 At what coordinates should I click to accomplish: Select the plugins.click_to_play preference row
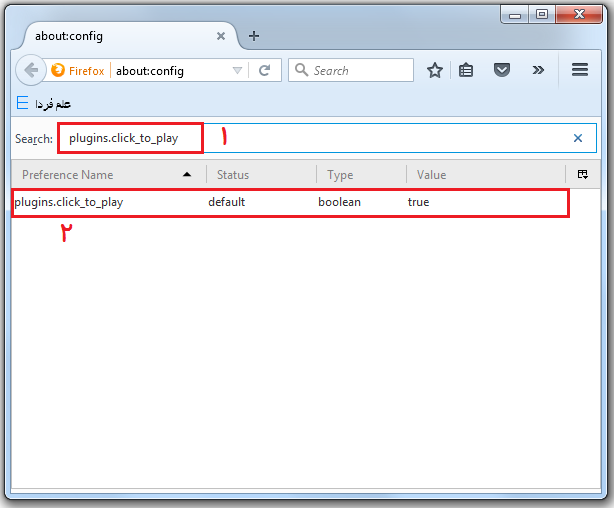[290, 202]
